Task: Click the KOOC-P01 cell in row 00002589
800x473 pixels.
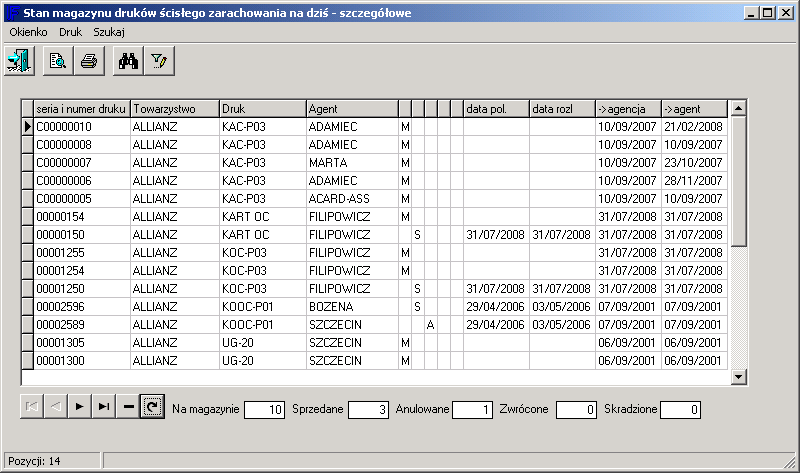Action: pyautogui.click(x=263, y=325)
